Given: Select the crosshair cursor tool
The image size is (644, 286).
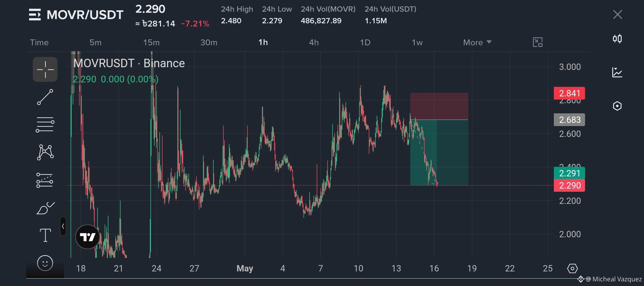Looking at the screenshot, I should pyautogui.click(x=45, y=69).
